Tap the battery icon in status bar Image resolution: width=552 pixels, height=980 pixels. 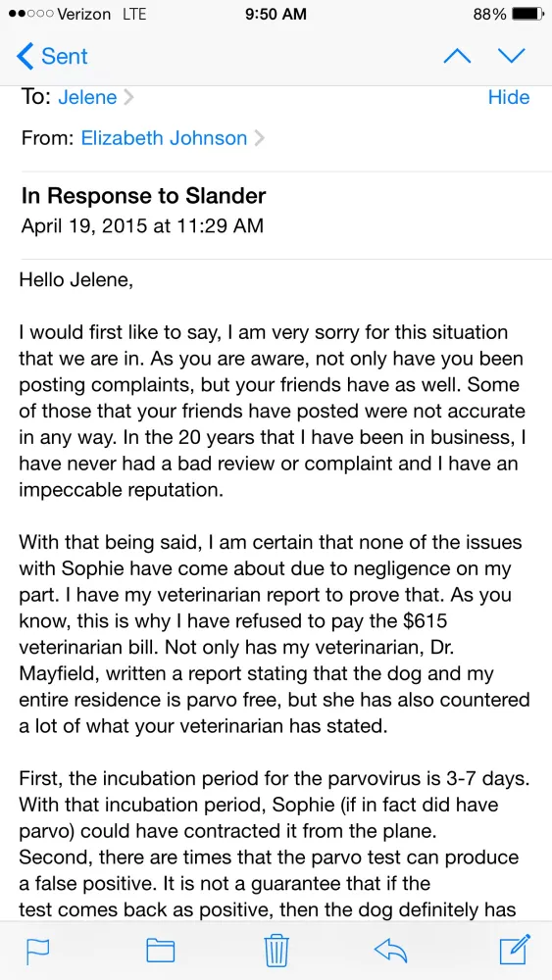(x=528, y=14)
